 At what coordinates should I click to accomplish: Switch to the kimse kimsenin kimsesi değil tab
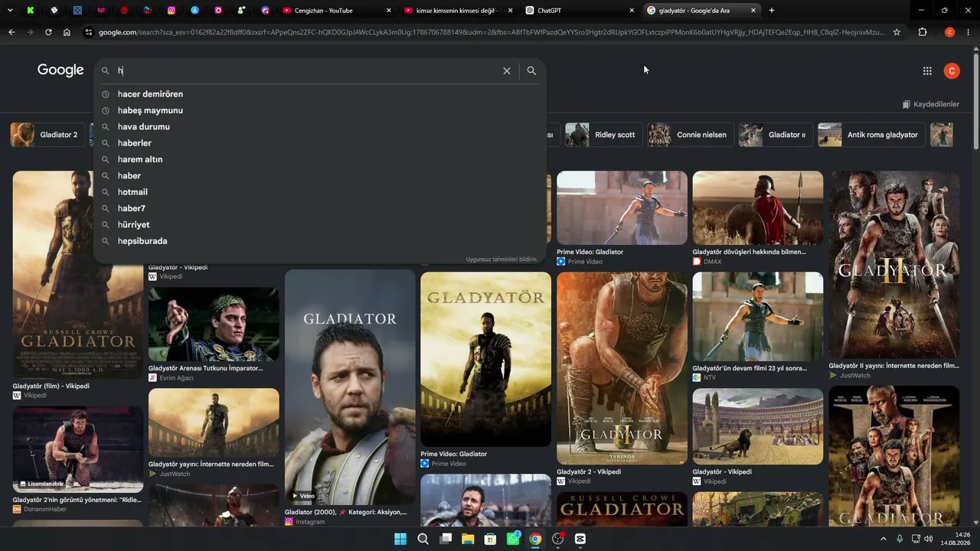tap(457, 11)
